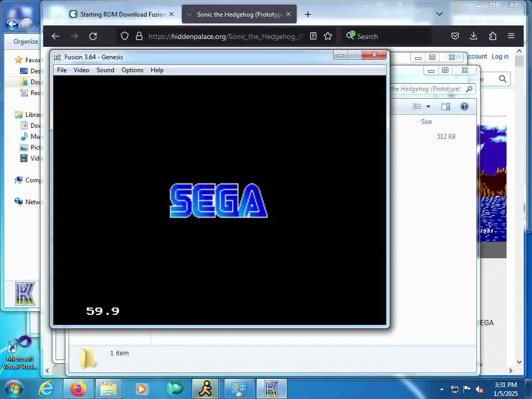Screen dimensions: 532x399
Task: Select Favorites in Explorer navigation
Action: click(28, 60)
